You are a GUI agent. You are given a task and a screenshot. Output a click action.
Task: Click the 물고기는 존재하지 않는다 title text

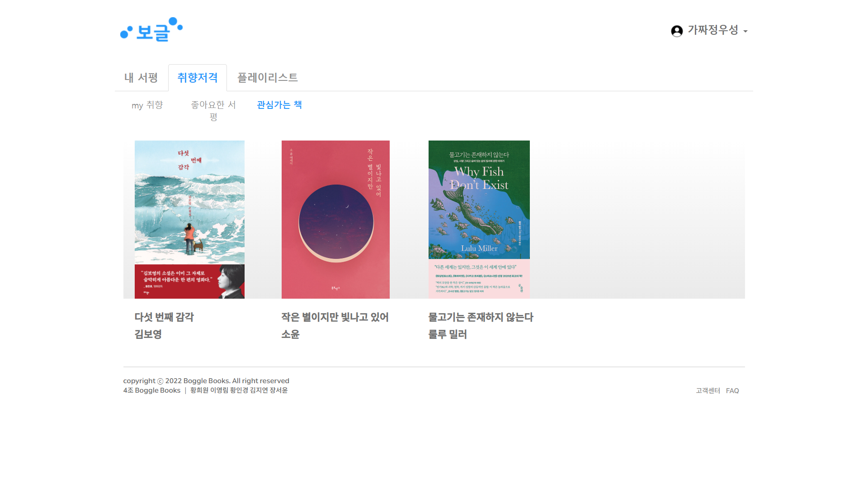point(481,317)
